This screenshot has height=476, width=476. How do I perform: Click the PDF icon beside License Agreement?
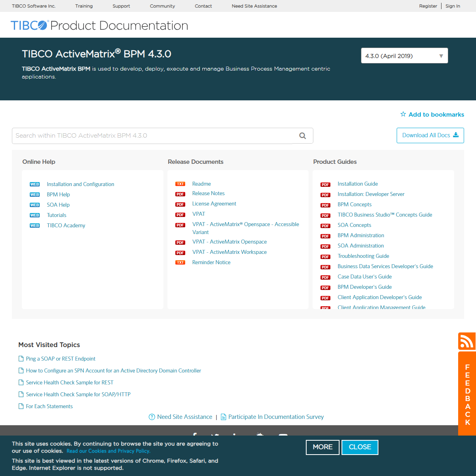(180, 205)
